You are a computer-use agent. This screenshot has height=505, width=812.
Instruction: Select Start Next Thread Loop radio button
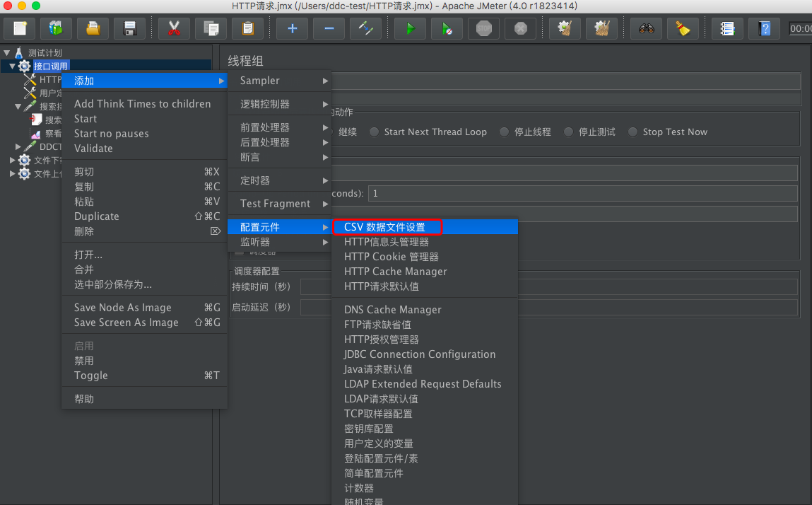tap(375, 132)
